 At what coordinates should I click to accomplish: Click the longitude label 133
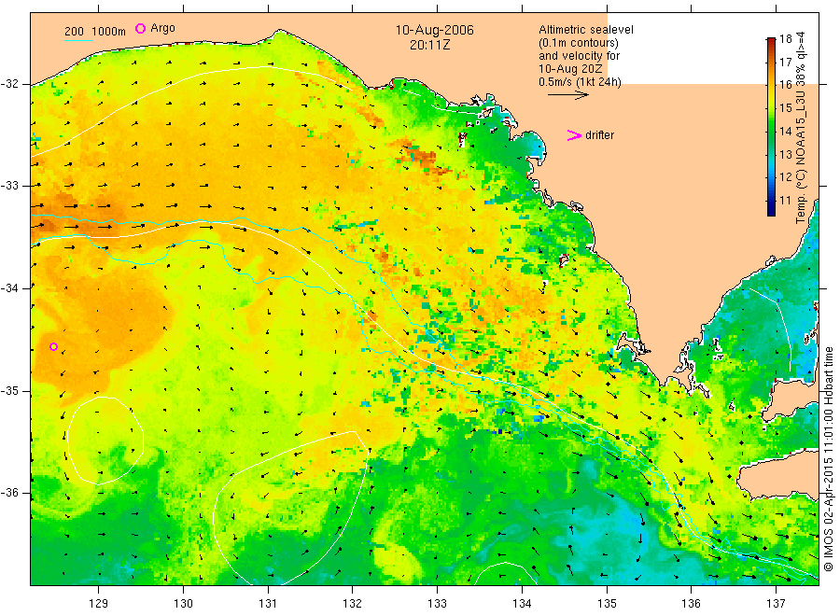[x=437, y=604]
